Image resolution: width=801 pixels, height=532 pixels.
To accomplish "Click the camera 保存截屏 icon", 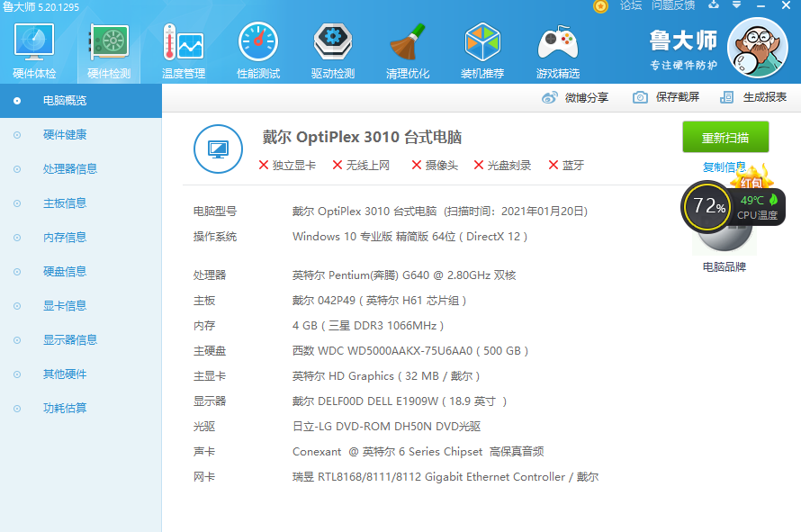I will pyautogui.click(x=640, y=97).
